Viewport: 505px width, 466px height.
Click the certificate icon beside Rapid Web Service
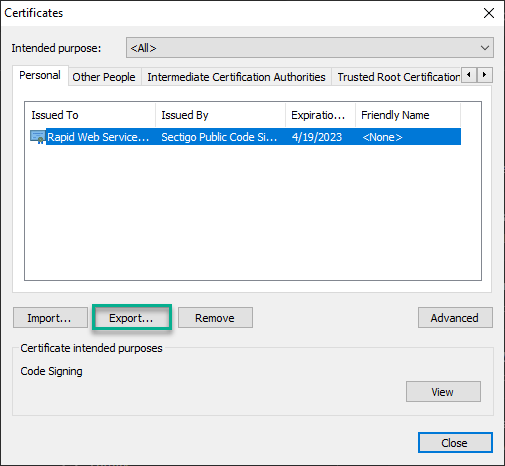pos(37,137)
